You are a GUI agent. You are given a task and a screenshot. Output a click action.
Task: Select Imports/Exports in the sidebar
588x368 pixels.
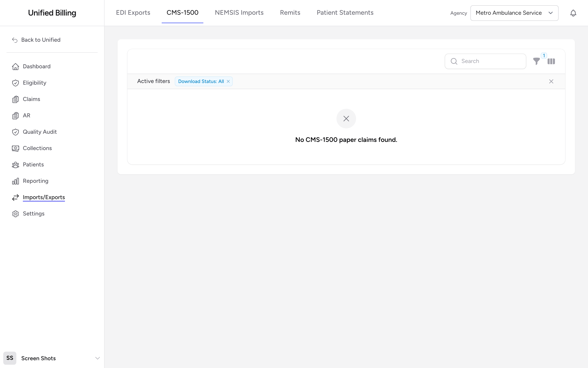(x=44, y=197)
